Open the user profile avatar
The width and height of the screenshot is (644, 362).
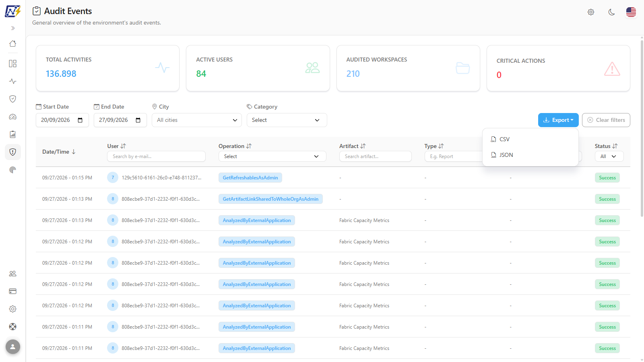pos(13,347)
